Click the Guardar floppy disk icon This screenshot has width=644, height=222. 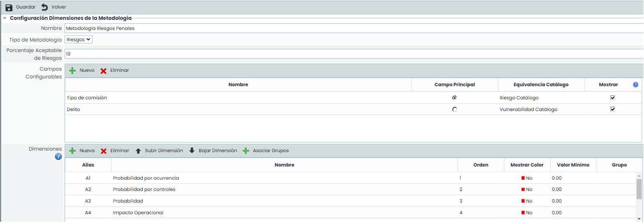[9, 7]
